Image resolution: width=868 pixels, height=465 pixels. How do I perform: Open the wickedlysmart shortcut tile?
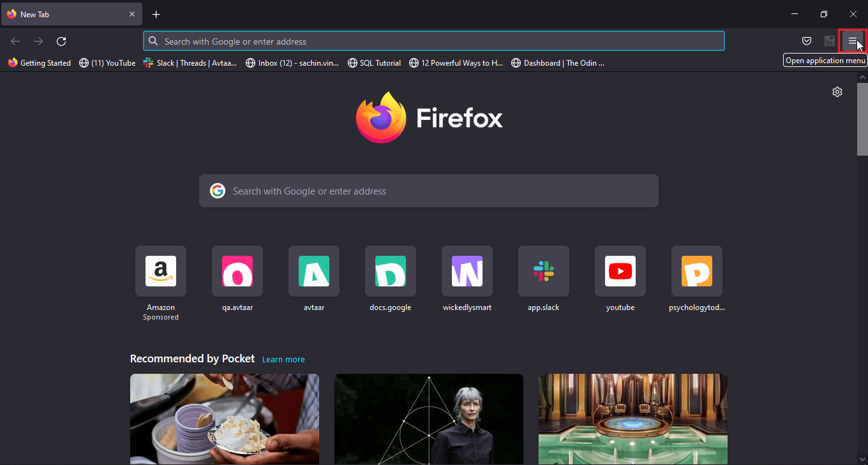(x=467, y=271)
